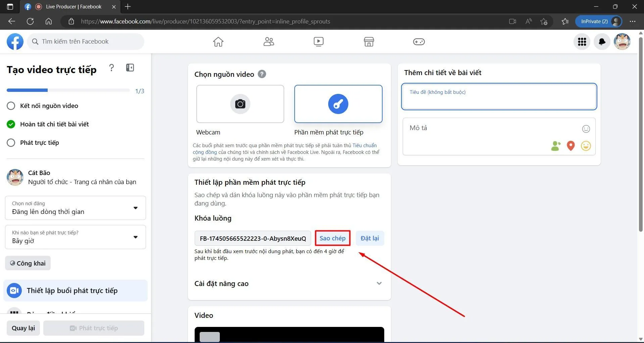Open the apps menu grid icon

point(582,41)
